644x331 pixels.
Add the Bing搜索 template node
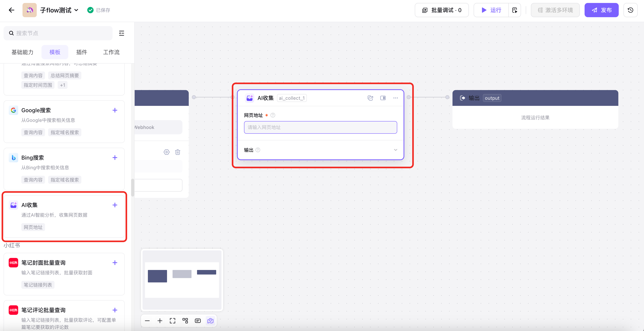[115, 157]
